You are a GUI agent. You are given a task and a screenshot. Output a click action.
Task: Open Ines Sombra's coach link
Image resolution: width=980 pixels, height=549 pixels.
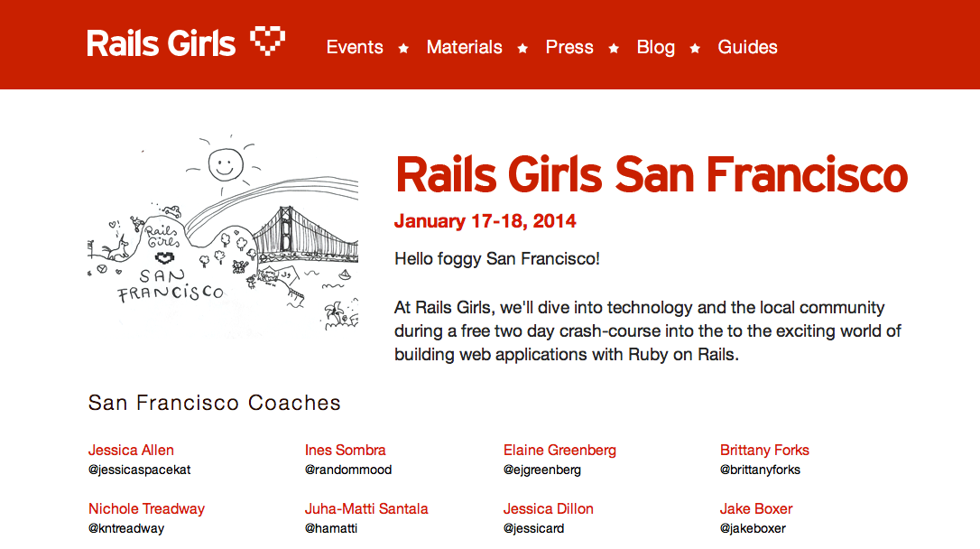point(345,450)
